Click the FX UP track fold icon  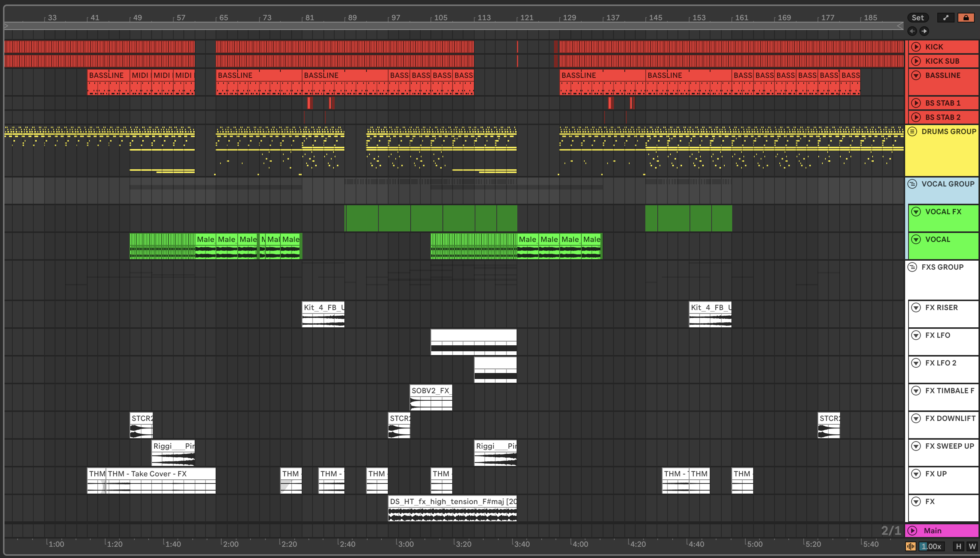tap(916, 474)
